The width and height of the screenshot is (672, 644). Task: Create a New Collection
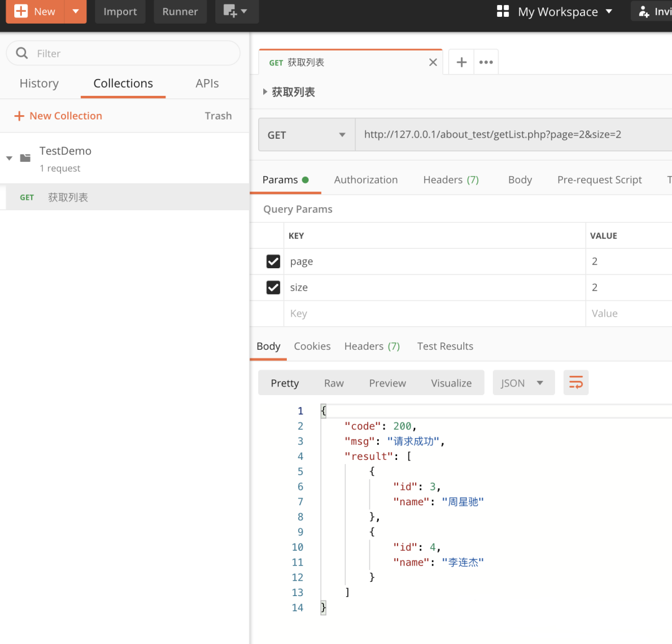pos(58,116)
